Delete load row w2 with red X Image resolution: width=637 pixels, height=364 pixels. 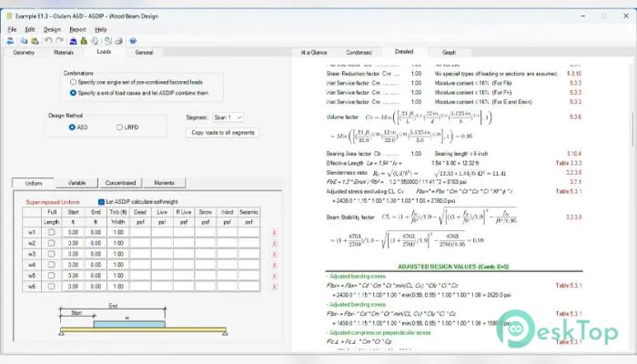point(274,244)
